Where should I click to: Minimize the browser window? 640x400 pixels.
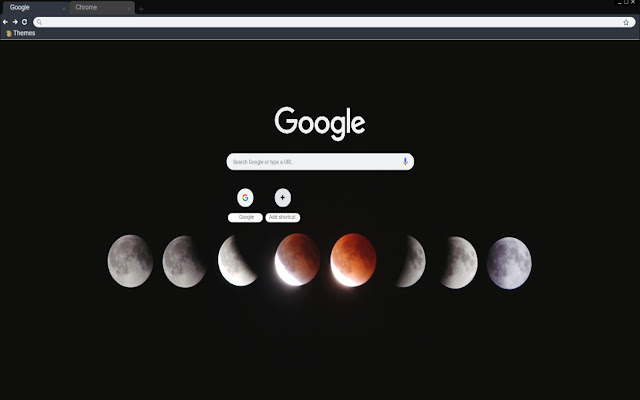pyautogui.click(x=620, y=2)
